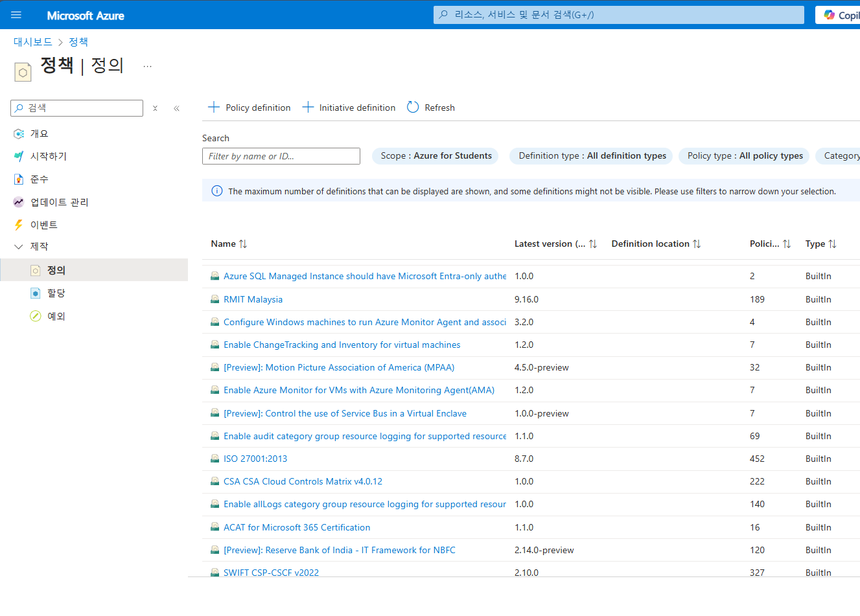This screenshot has width=860, height=616.
Task: Click the Microsoft Azure home logo text
Action: pyautogui.click(x=86, y=16)
